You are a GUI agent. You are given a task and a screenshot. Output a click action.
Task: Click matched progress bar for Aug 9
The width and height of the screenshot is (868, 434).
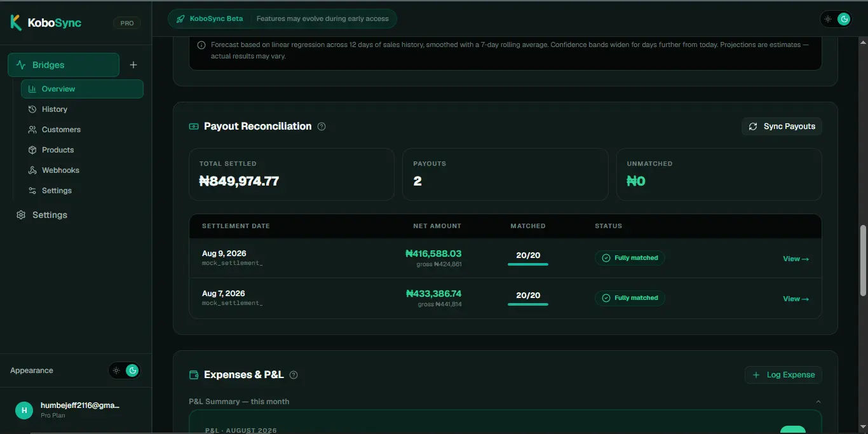(528, 264)
